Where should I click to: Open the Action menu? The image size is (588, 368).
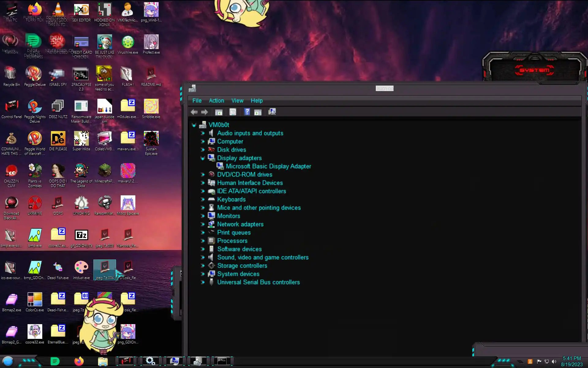(216, 101)
